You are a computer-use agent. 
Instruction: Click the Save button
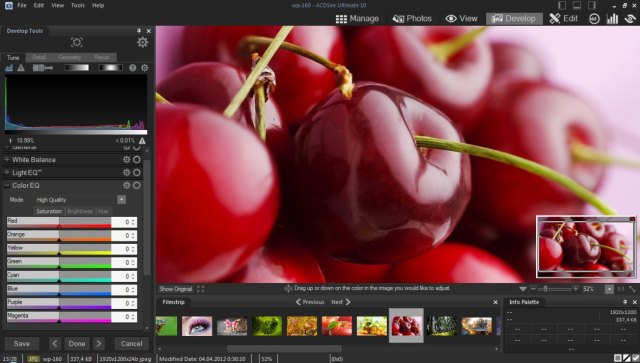[22, 344]
